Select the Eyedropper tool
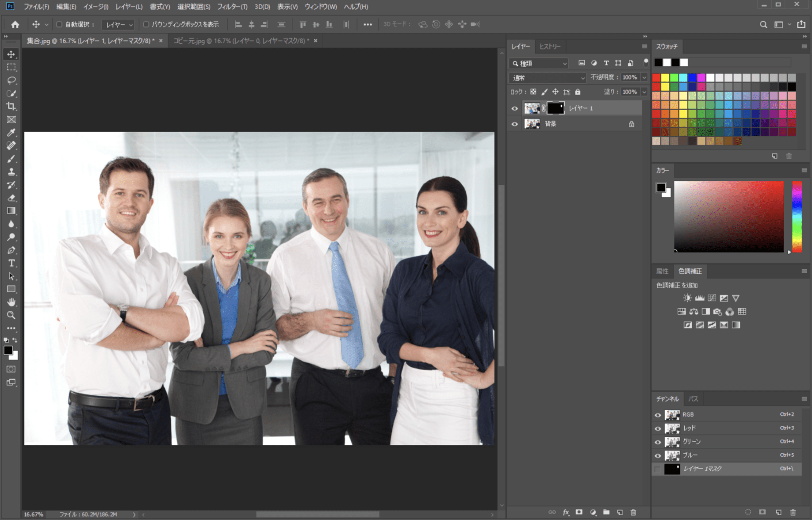This screenshot has width=812, height=520. pos(11,133)
